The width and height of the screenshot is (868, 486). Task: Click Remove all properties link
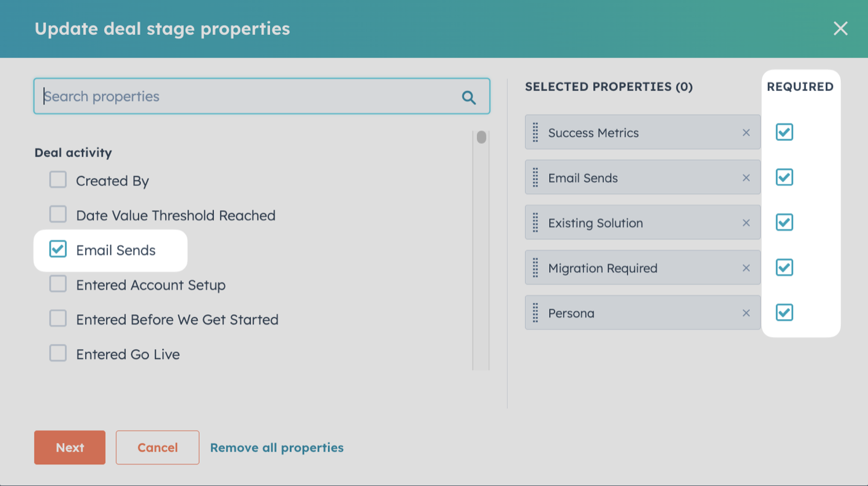point(277,447)
